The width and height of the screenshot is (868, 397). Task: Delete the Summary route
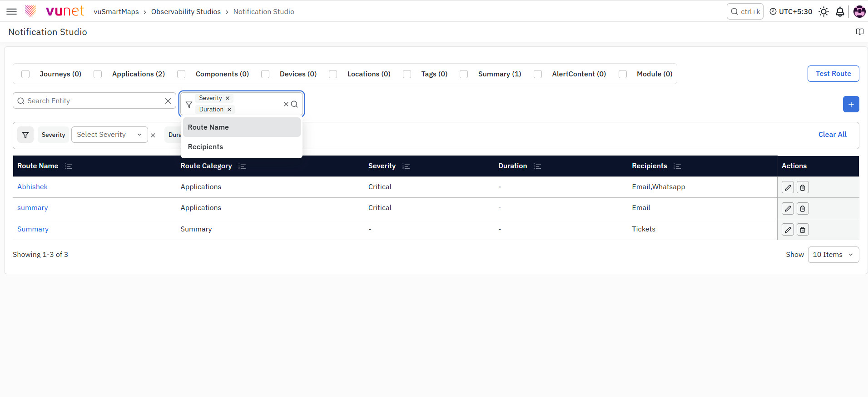click(803, 230)
